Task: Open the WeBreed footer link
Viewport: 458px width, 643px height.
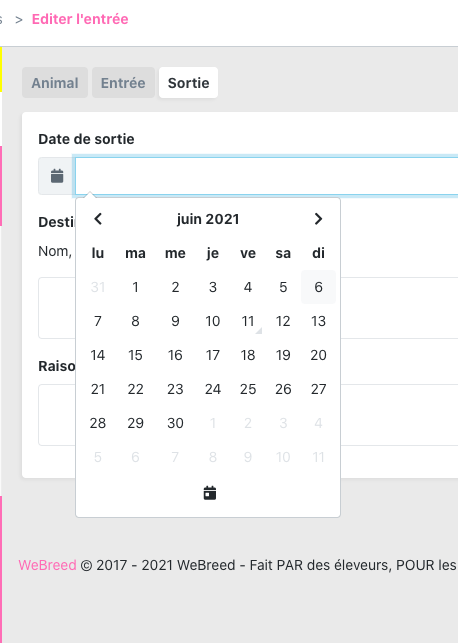Action: click(47, 565)
